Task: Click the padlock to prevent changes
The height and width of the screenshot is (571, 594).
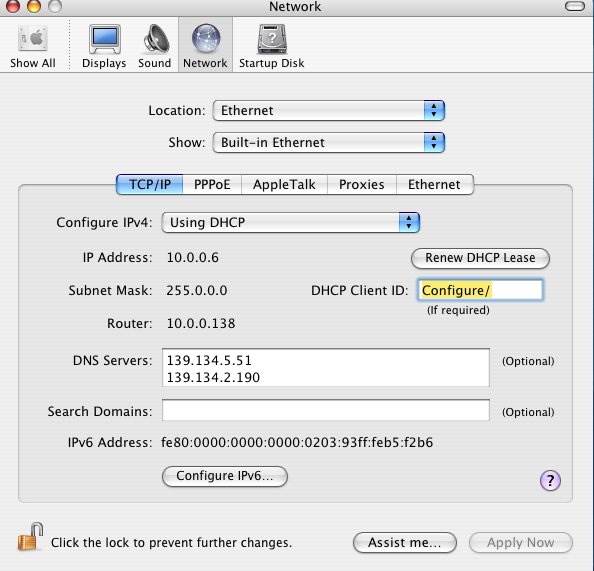Action: coord(30,537)
